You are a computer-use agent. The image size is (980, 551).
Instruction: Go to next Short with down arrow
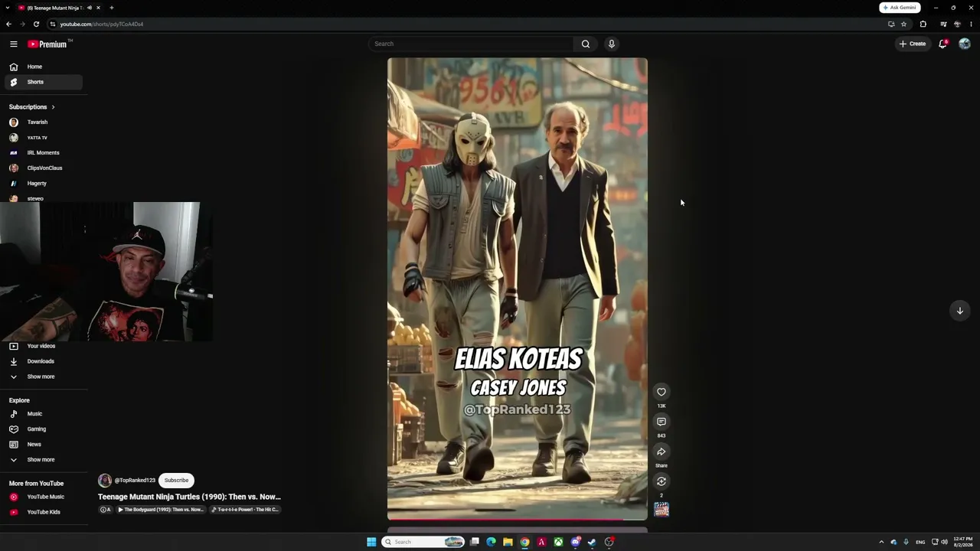click(x=960, y=311)
